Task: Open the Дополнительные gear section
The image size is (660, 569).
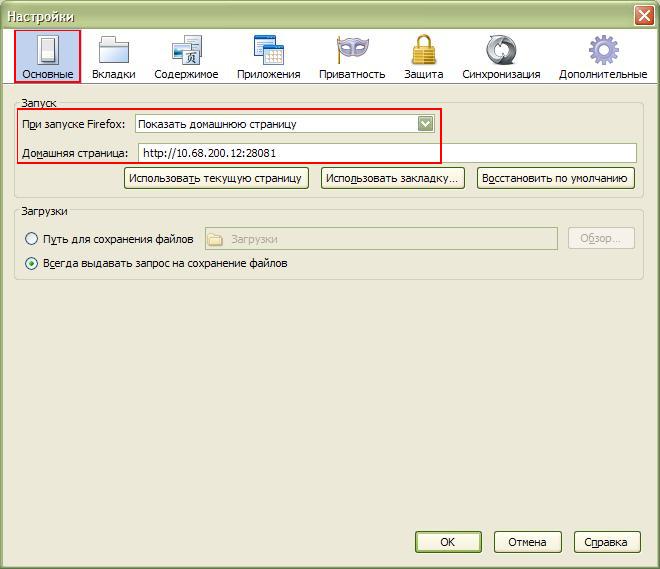Action: click(x=603, y=56)
